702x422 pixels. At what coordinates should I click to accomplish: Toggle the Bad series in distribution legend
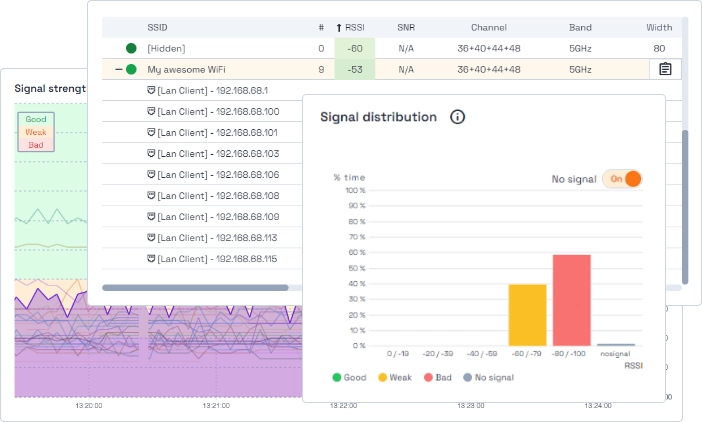pyautogui.click(x=437, y=378)
